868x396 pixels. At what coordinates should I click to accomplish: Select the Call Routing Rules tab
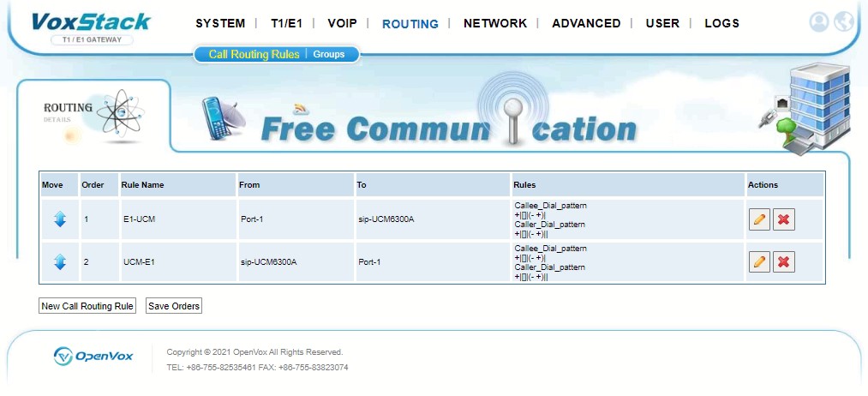254,54
